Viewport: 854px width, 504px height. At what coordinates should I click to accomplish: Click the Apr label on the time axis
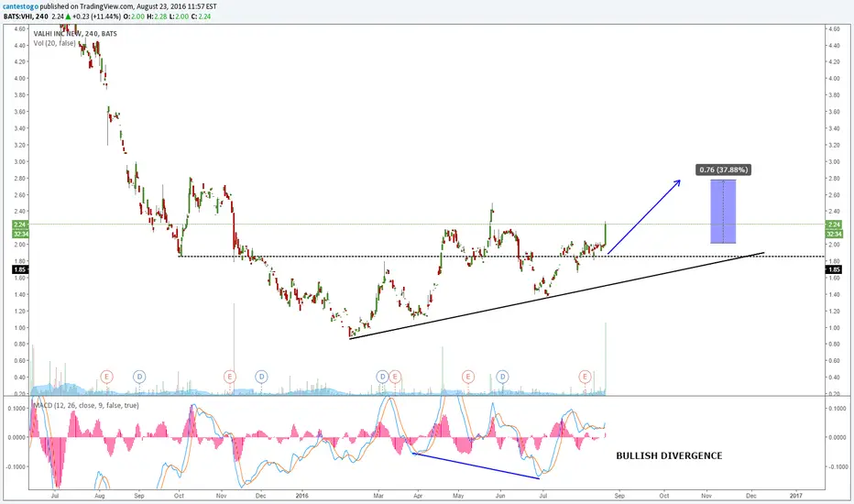(418, 496)
